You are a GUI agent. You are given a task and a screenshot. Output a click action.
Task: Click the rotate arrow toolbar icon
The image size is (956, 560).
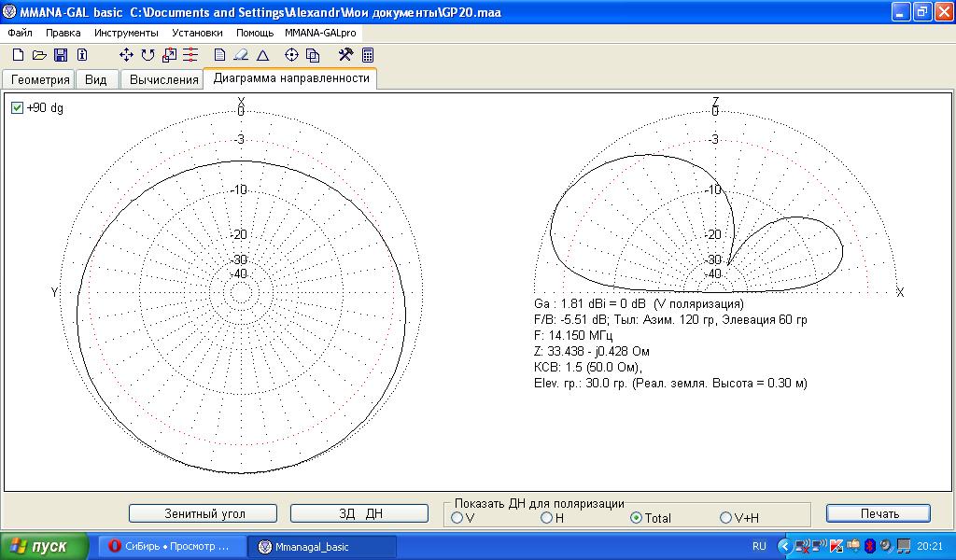[x=148, y=55]
